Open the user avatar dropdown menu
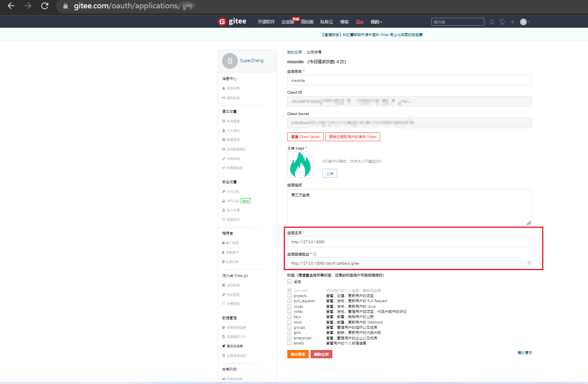This screenshot has width=588, height=384. 524,22
